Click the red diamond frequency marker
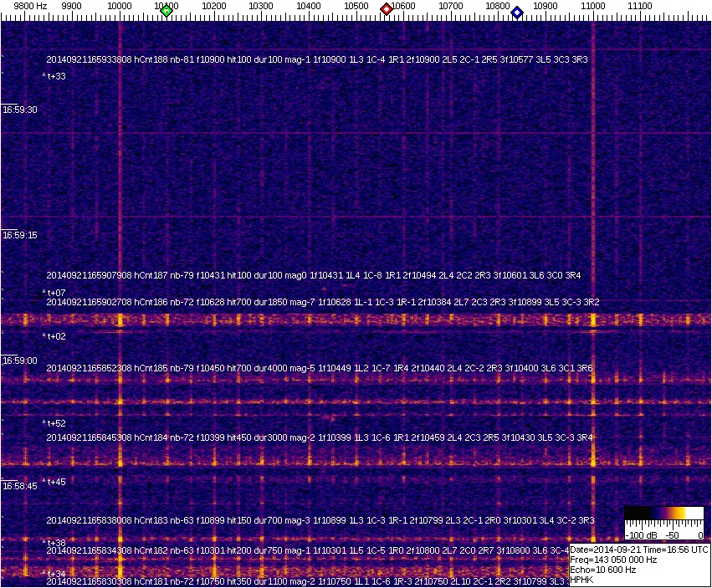 tap(387, 9)
